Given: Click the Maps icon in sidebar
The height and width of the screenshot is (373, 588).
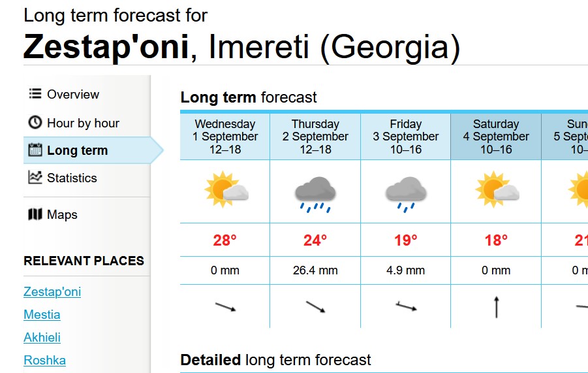Looking at the screenshot, I should [35, 215].
